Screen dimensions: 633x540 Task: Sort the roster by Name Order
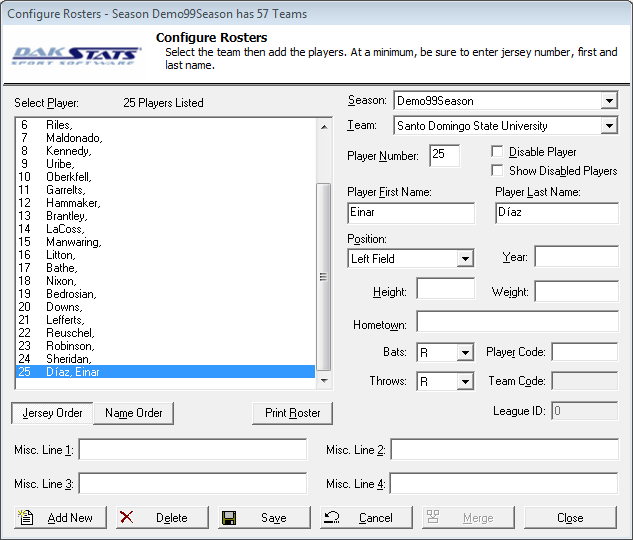coord(134,413)
